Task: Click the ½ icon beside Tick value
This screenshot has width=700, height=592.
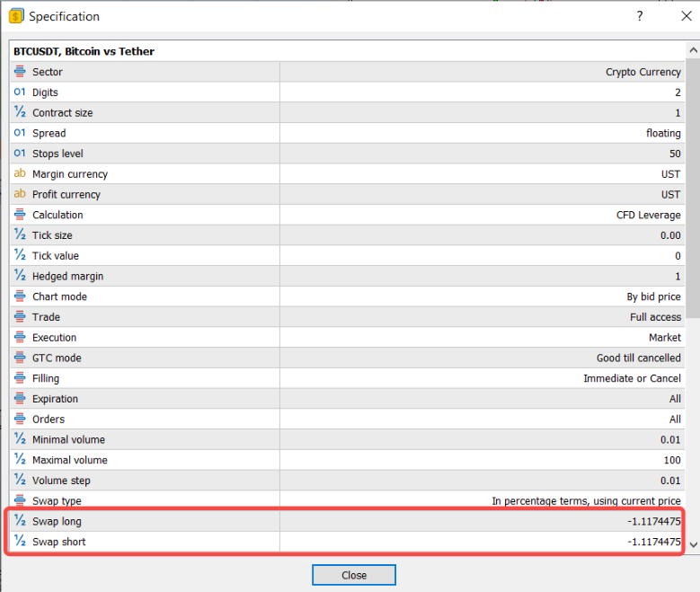Action: 20,255
